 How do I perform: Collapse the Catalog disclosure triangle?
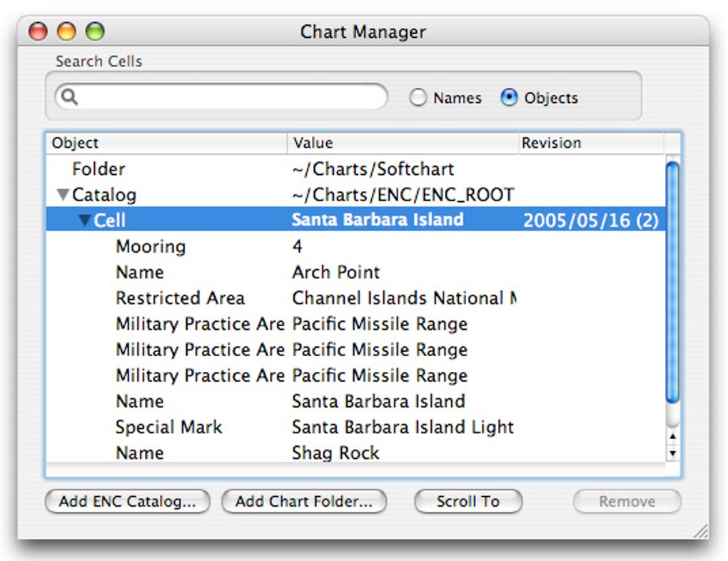[63, 195]
